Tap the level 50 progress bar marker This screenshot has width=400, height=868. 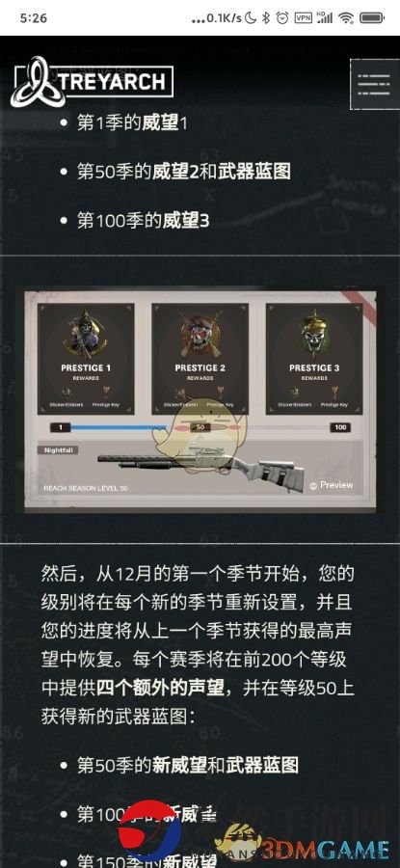(200, 427)
